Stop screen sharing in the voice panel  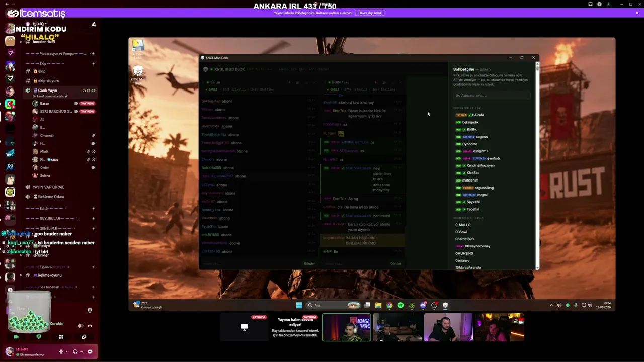pos(39,337)
